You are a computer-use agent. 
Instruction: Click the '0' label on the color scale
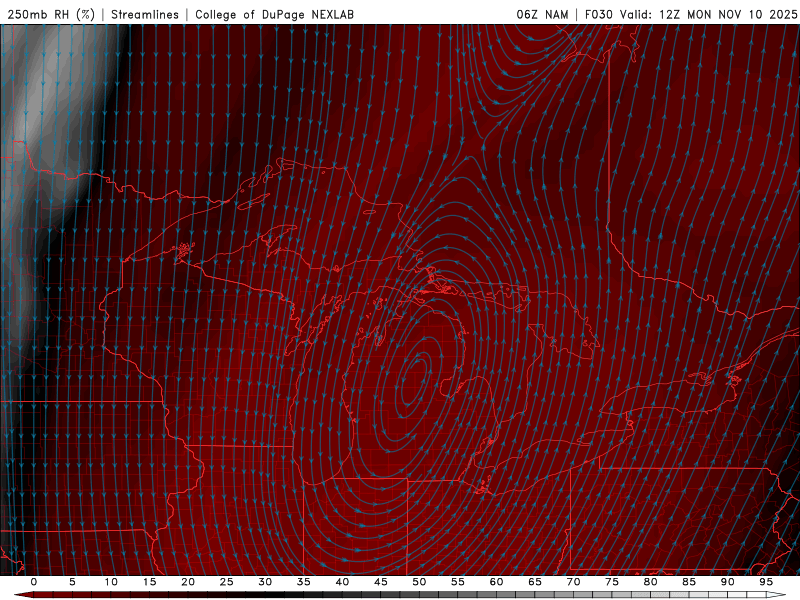(x=34, y=582)
